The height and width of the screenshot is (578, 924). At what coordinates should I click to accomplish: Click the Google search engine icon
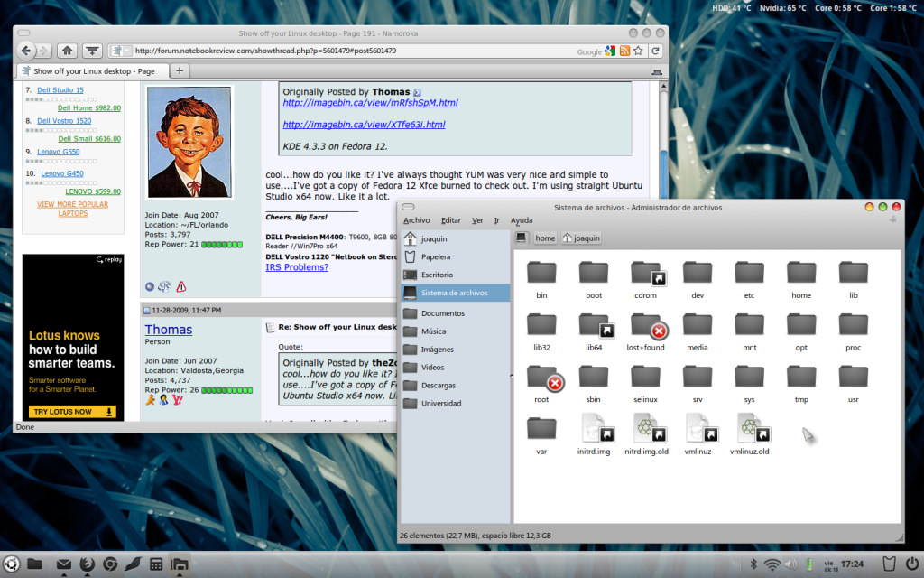(610, 51)
